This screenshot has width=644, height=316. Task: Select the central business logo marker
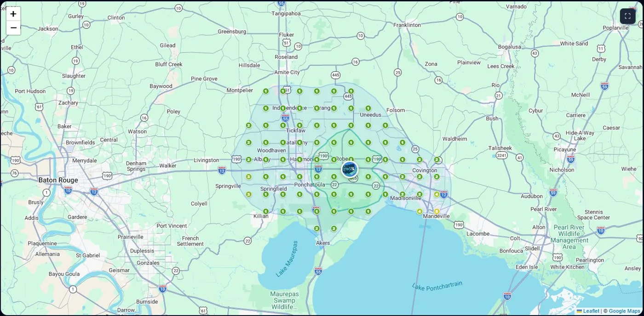350,169
